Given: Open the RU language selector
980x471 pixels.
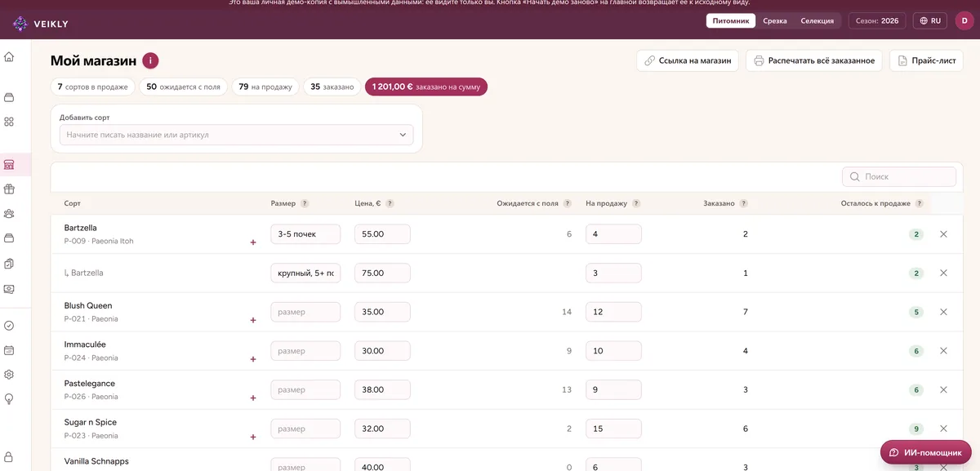Looking at the screenshot, I should [930, 20].
